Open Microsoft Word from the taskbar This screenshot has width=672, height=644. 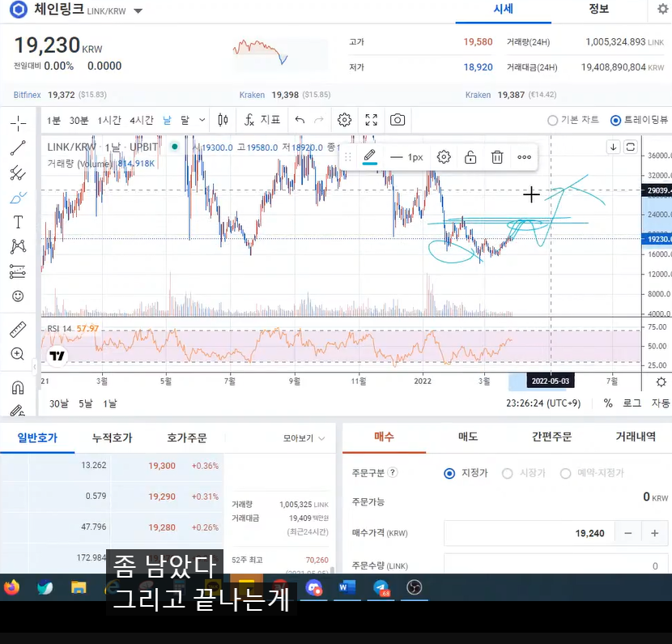[347, 587]
